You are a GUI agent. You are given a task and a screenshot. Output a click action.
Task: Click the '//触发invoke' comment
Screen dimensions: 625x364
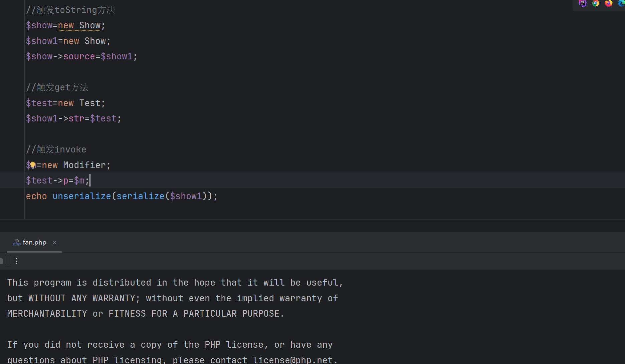tap(56, 149)
